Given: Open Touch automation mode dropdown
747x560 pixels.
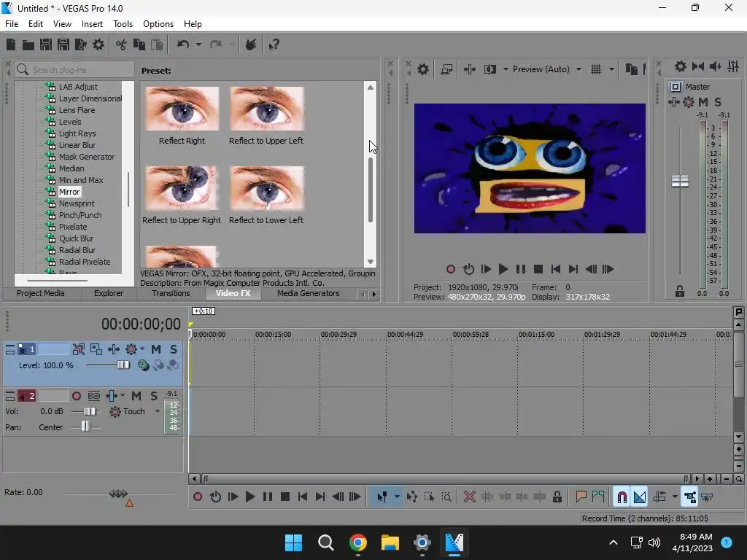Looking at the screenshot, I should point(158,411).
